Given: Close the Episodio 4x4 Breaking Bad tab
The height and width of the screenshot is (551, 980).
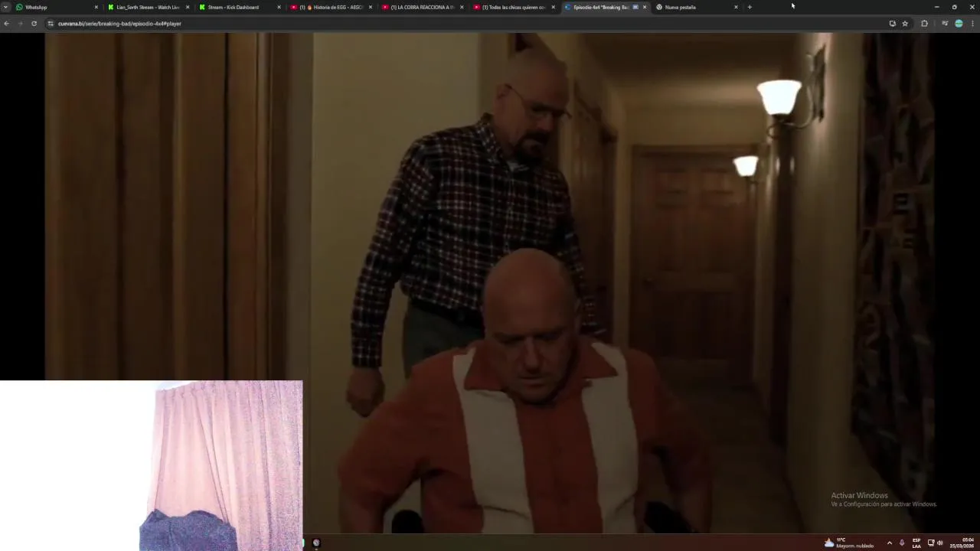Looking at the screenshot, I should [x=645, y=7].
